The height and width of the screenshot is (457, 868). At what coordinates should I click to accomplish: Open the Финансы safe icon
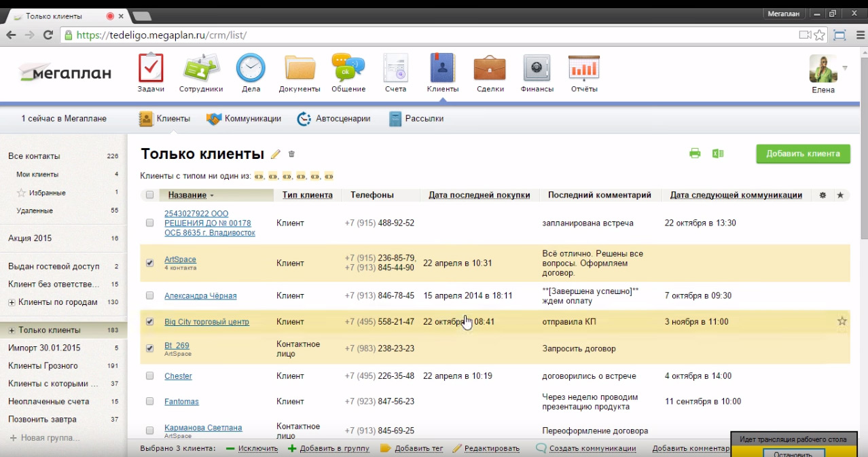[x=537, y=69]
